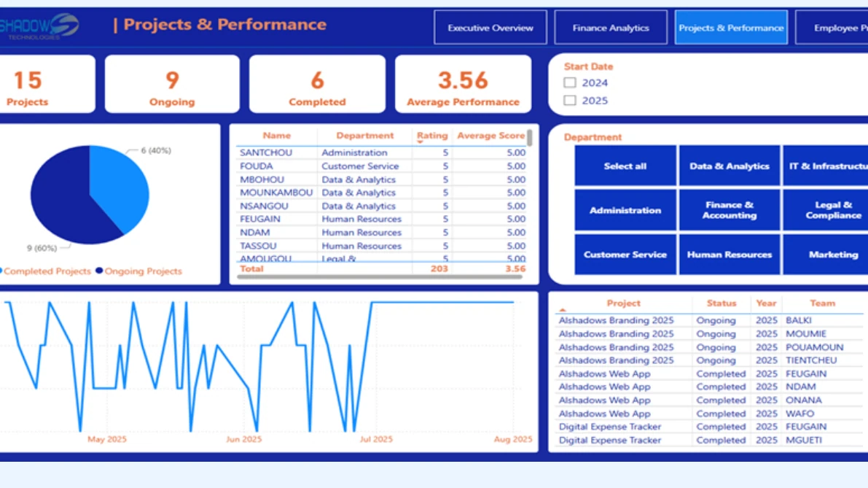Viewport: 868px width, 488px height.
Task: Choose the Administration department tile
Action: point(625,210)
